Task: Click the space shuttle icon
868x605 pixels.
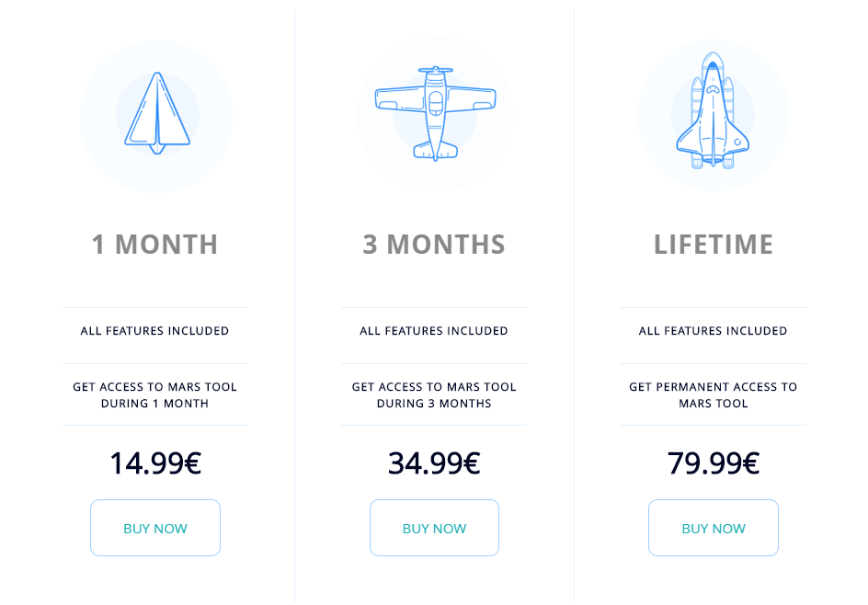Action: click(713, 110)
